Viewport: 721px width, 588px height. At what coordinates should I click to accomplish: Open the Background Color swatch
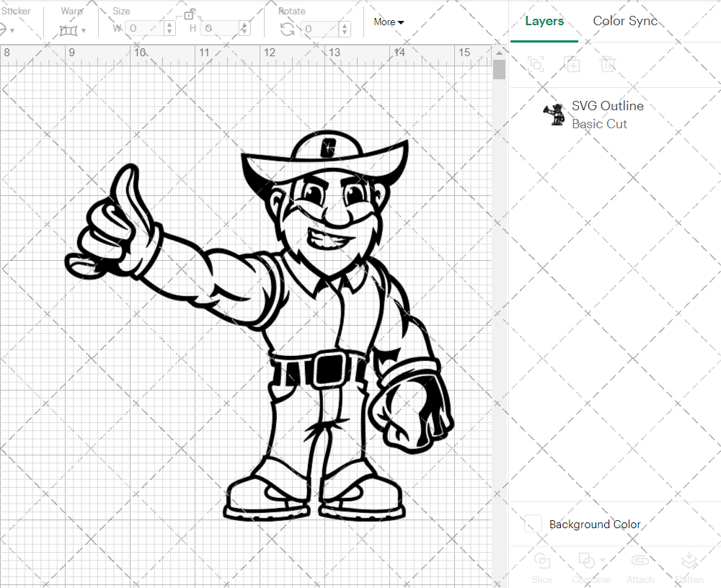point(531,525)
